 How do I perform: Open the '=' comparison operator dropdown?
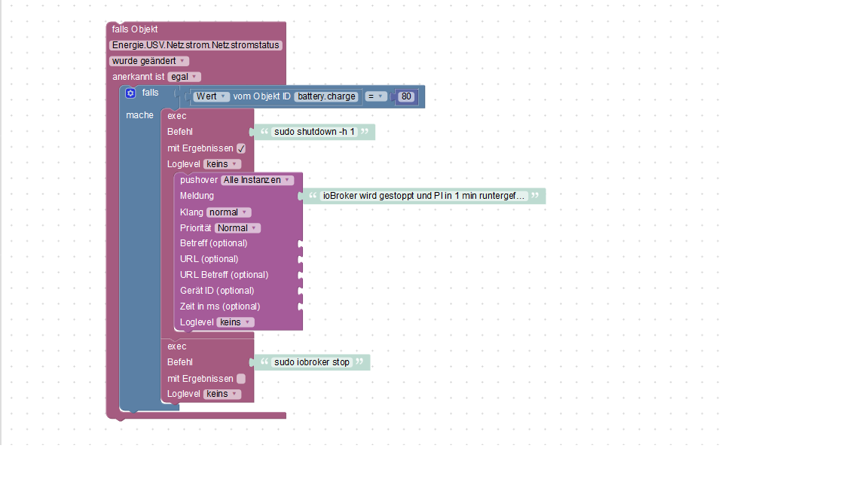376,96
